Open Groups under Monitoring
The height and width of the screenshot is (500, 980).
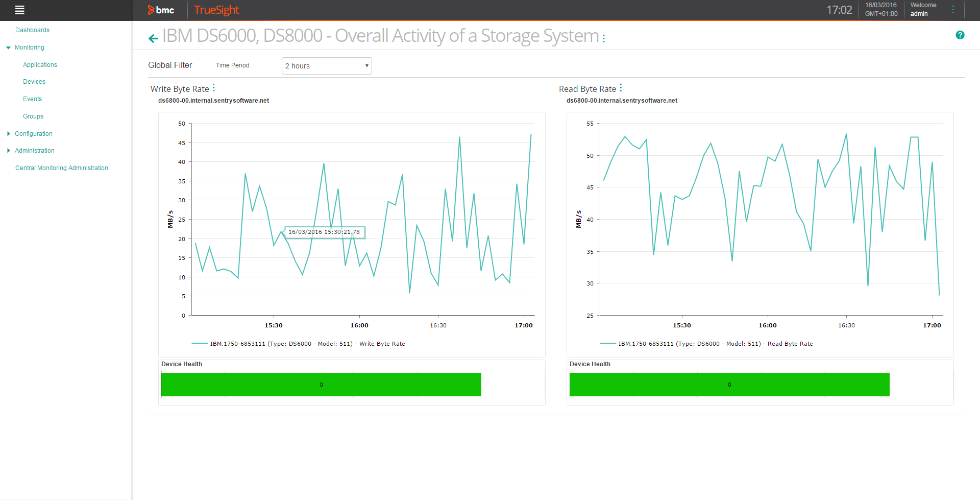(x=33, y=116)
